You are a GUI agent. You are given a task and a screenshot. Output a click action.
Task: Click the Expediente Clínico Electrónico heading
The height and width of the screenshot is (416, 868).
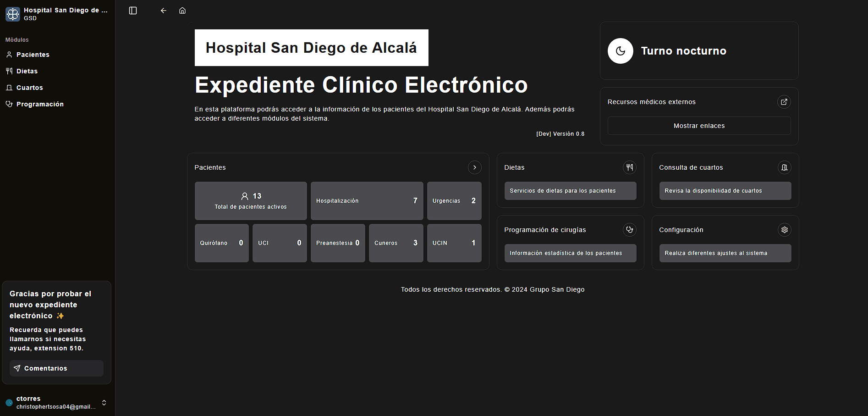(x=361, y=85)
